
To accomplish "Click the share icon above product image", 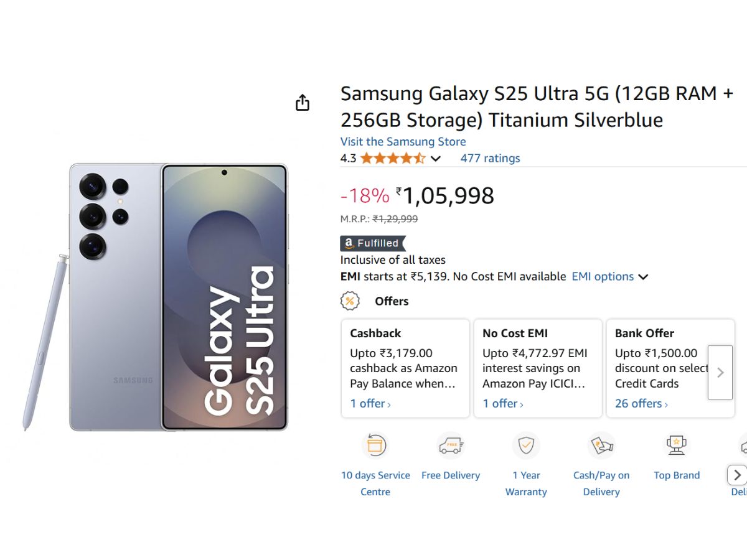I will tap(303, 103).
